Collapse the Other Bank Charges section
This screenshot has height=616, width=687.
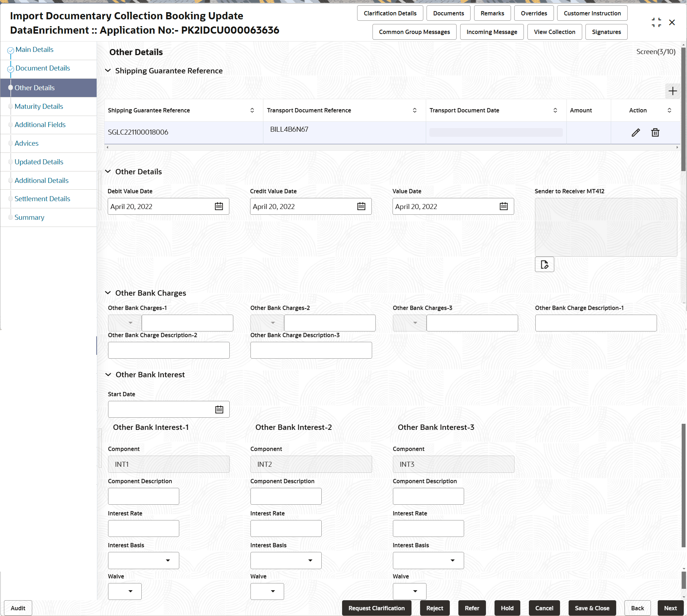click(x=108, y=293)
